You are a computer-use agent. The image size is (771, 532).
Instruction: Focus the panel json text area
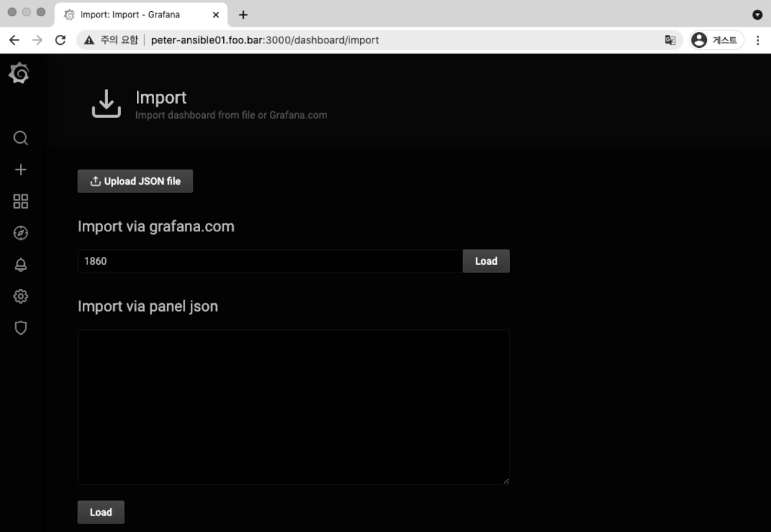pyautogui.click(x=293, y=407)
